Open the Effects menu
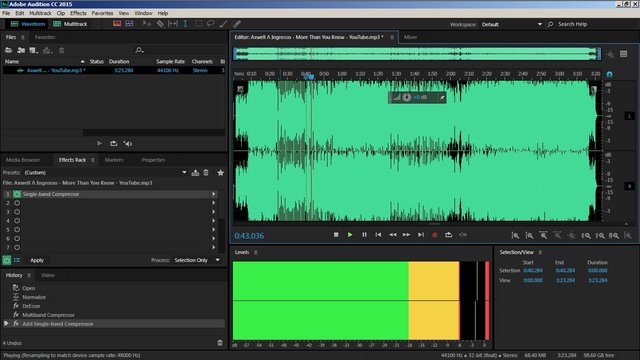 coord(78,13)
